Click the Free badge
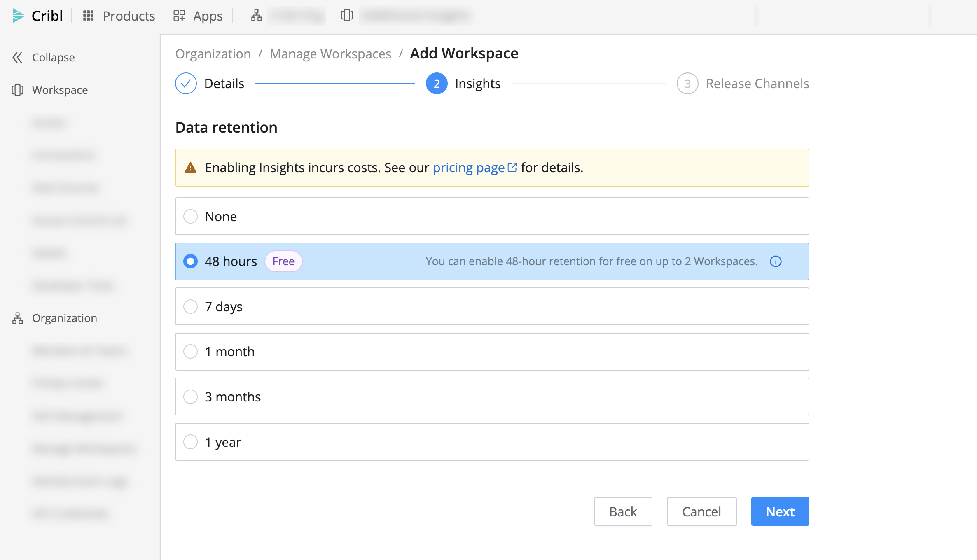The width and height of the screenshot is (977, 560). tap(283, 261)
